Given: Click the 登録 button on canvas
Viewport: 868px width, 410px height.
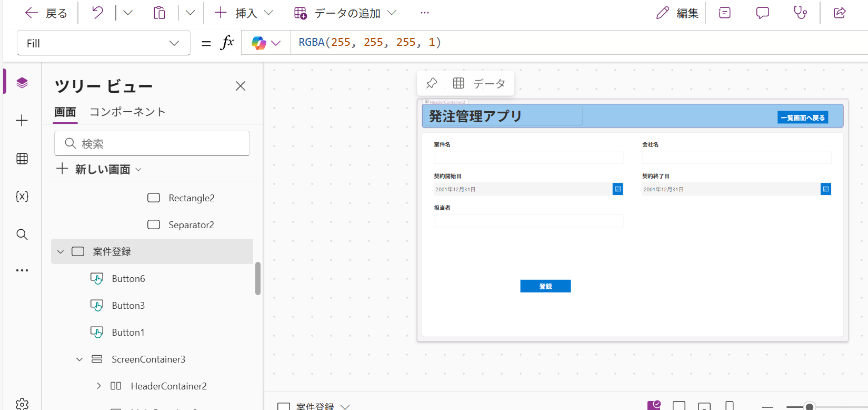Looking at the screenshot, I should pos(545,286).
